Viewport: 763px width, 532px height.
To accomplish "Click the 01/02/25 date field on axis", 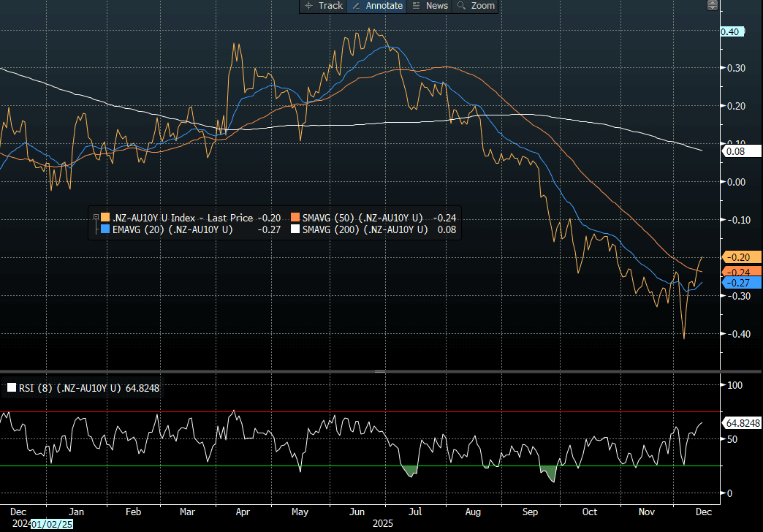I will (51, 524).
